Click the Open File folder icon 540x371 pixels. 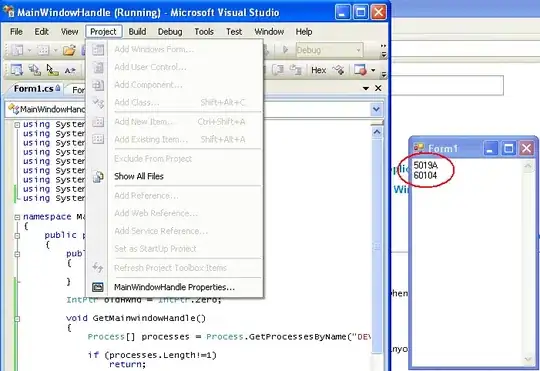(x=69, y=50)
